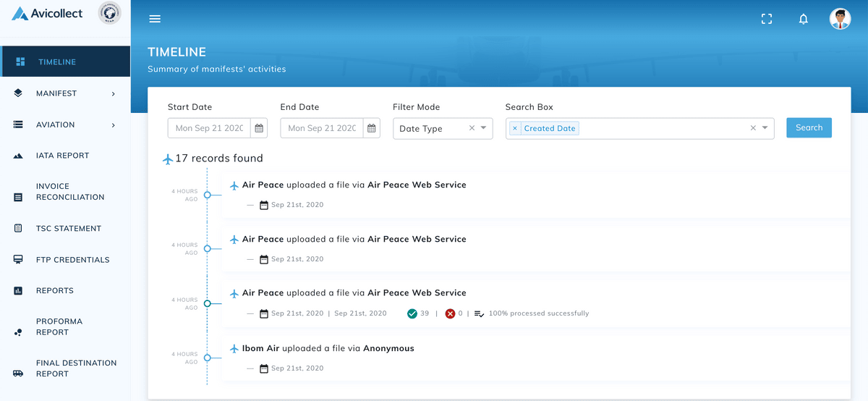Viewport: 868px width, 401px height.
Task: Expand the Manifest submenu chevron
Action: tap(114, 93)
